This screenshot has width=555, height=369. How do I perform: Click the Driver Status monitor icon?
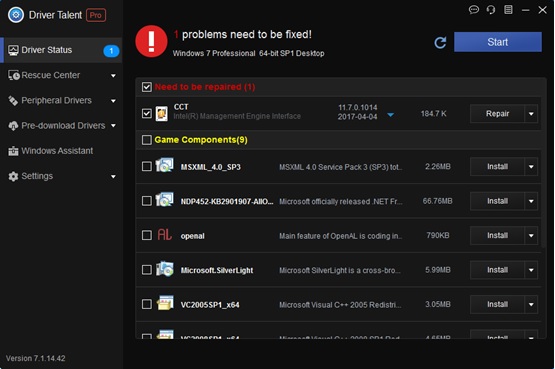tap(13, 50)
